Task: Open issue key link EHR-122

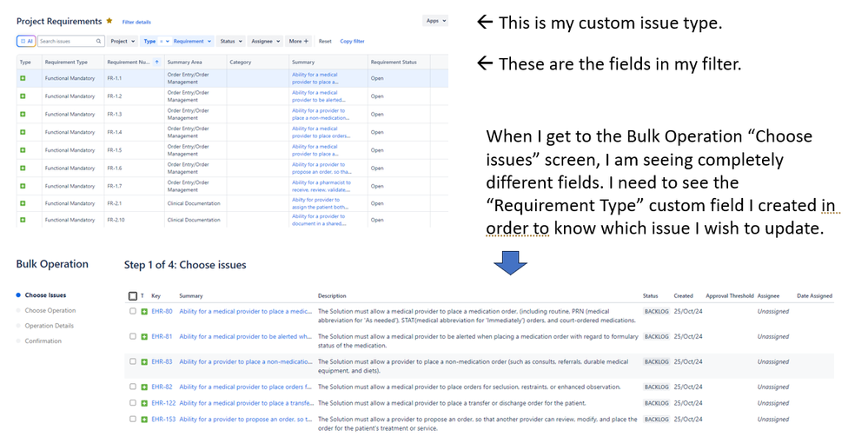Action: tap(164, 403)
